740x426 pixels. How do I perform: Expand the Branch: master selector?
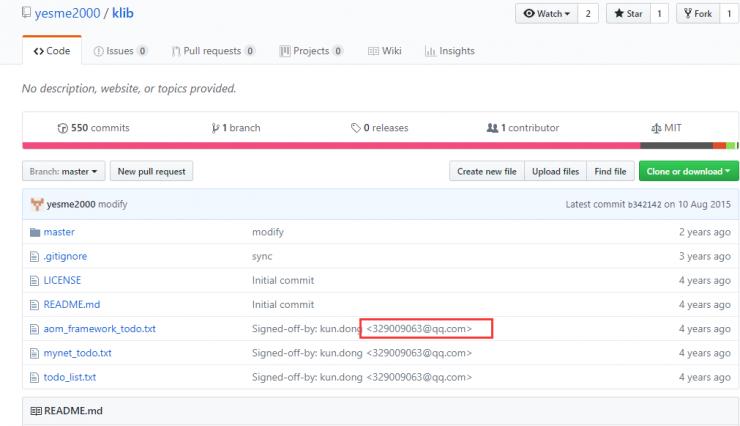pos(64,172)
